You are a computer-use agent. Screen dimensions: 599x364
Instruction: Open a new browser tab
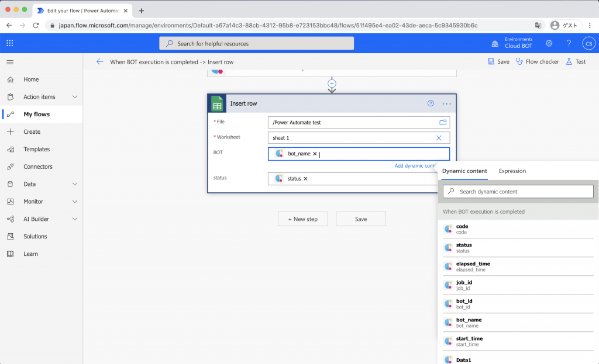point(142,11)
